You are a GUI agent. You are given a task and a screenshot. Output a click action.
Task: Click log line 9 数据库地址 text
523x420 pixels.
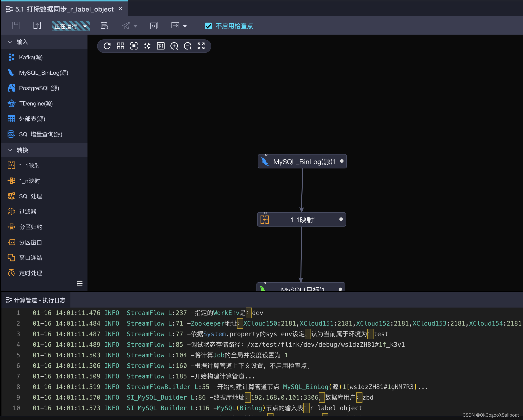229,397
